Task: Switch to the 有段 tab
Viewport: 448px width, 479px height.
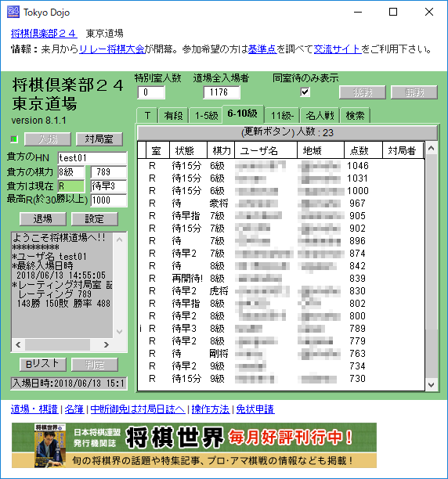Action: tap(173, 116)
